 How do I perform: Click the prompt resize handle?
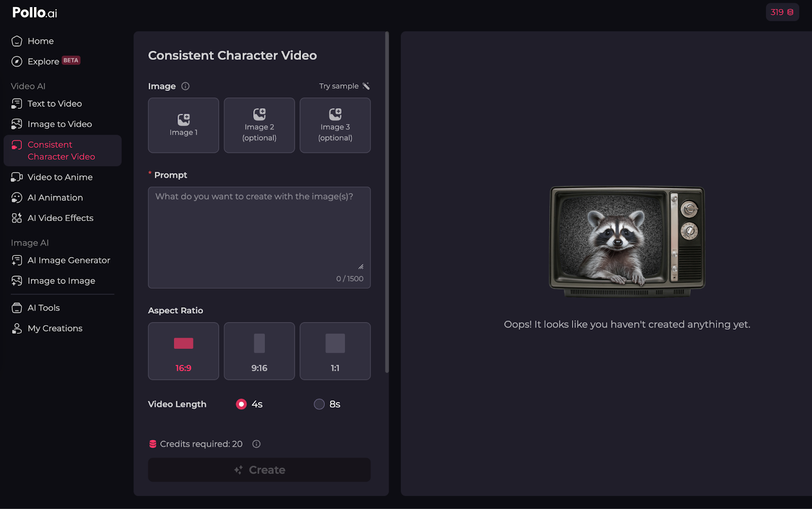tap(361, 267)
